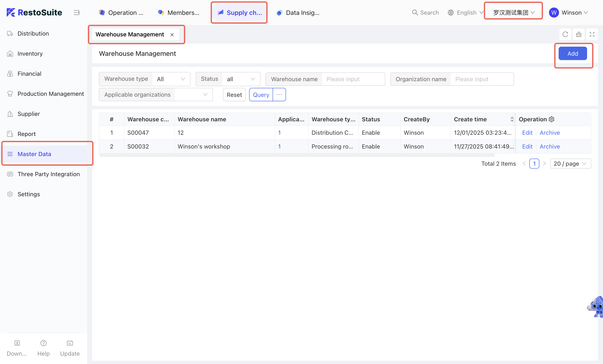603x364 pixels.
Task: Change the 20 / page size selector
Action: tap(570, 164)
